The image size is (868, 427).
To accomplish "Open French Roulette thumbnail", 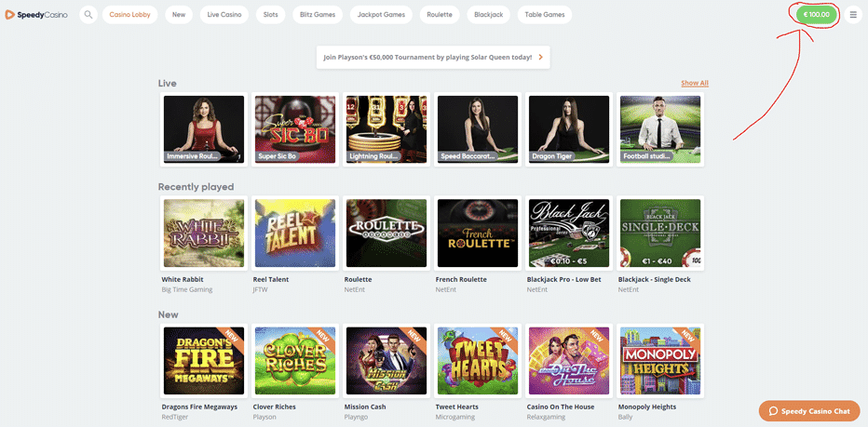I will pyautogui.click(x=478, y=233).
